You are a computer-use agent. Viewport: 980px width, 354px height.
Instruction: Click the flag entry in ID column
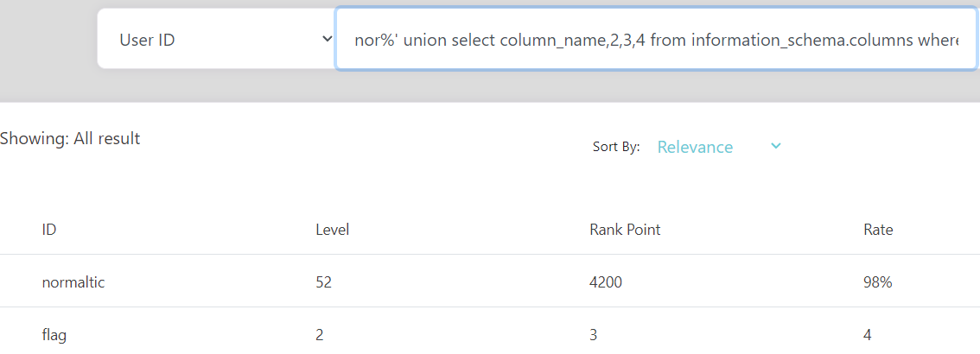click(54, 335)
